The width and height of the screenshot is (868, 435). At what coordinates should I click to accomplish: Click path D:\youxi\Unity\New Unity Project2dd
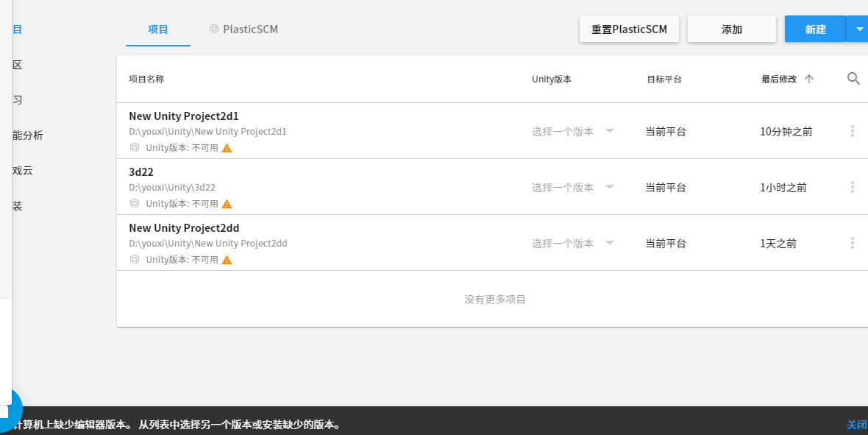[x=208, y=244]
